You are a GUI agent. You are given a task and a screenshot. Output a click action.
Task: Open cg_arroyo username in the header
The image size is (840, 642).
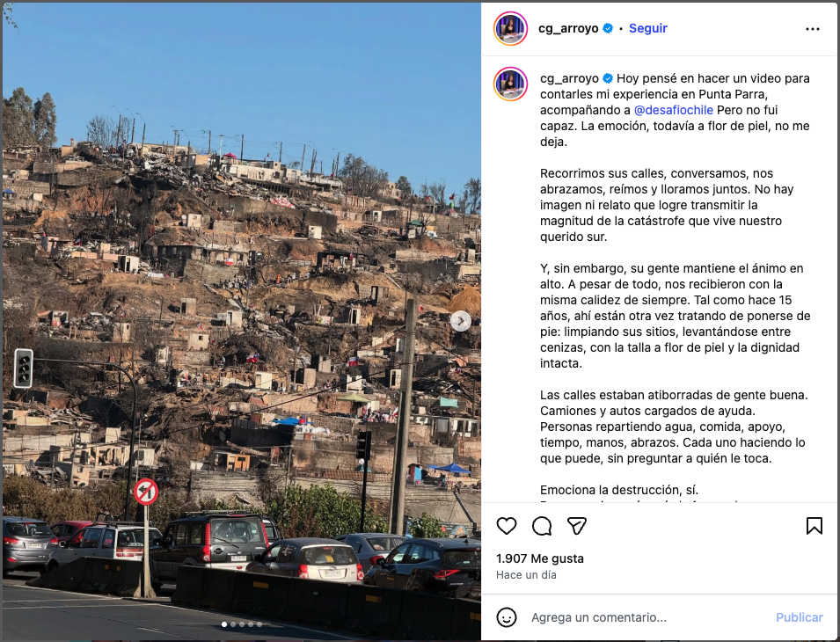[x=568, y=28]
